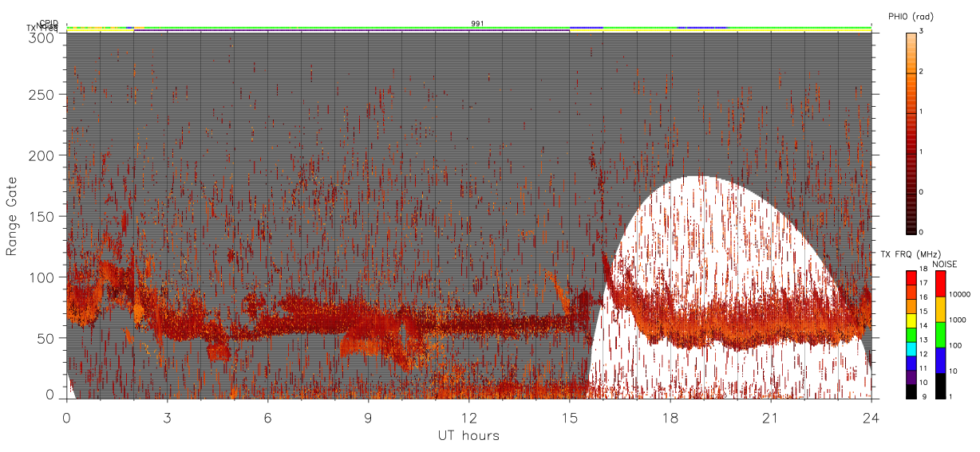Click the NOISE legend title
This screenshot has height=452, width=980.
(x=945, y=264)
